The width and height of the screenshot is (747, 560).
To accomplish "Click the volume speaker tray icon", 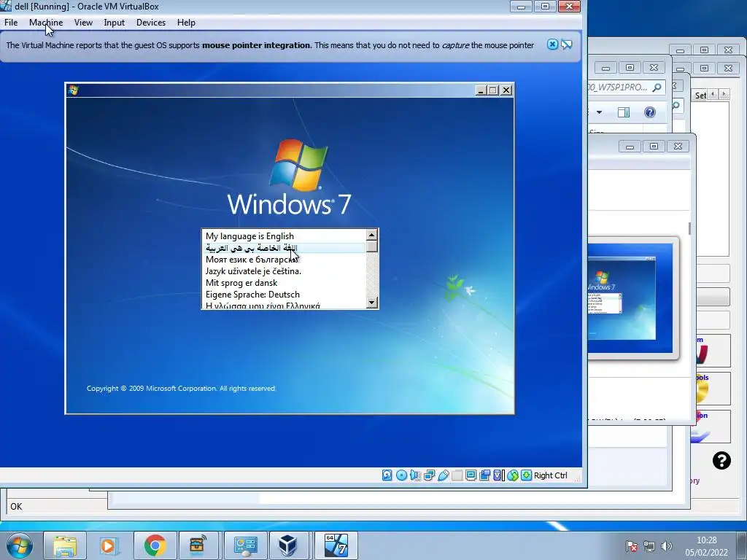I will (667, 546).
